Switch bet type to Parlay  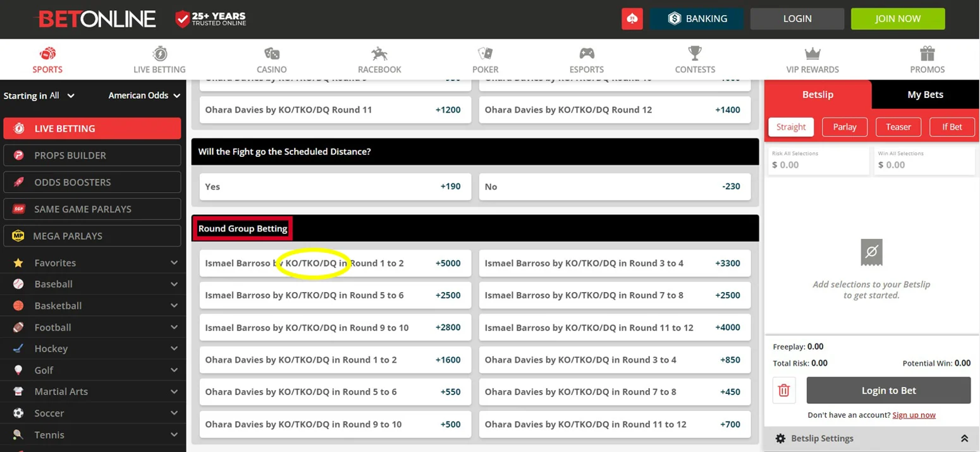tap(844, 127)
